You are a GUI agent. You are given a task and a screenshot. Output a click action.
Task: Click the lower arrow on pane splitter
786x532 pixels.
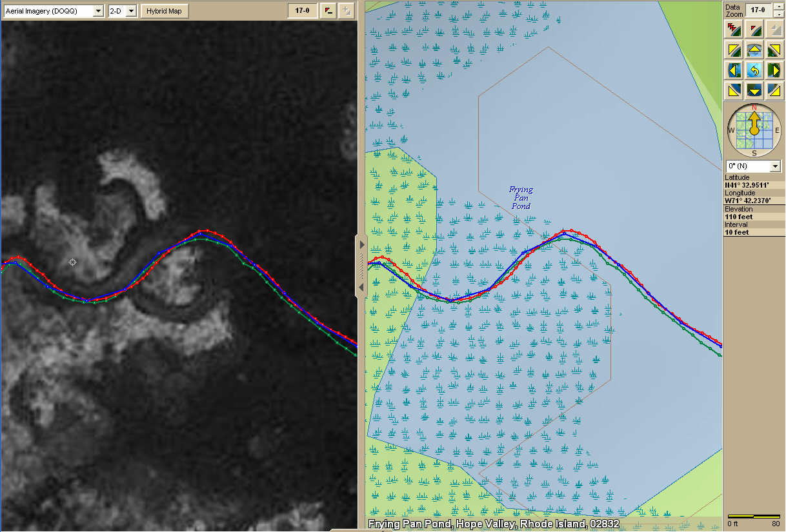tap(361, 286)
